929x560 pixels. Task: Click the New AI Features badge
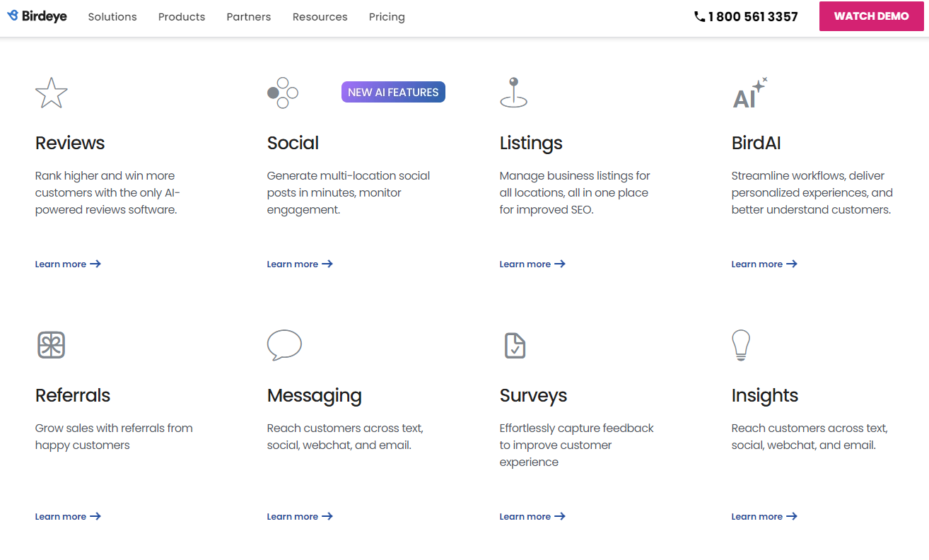[393, 92]
